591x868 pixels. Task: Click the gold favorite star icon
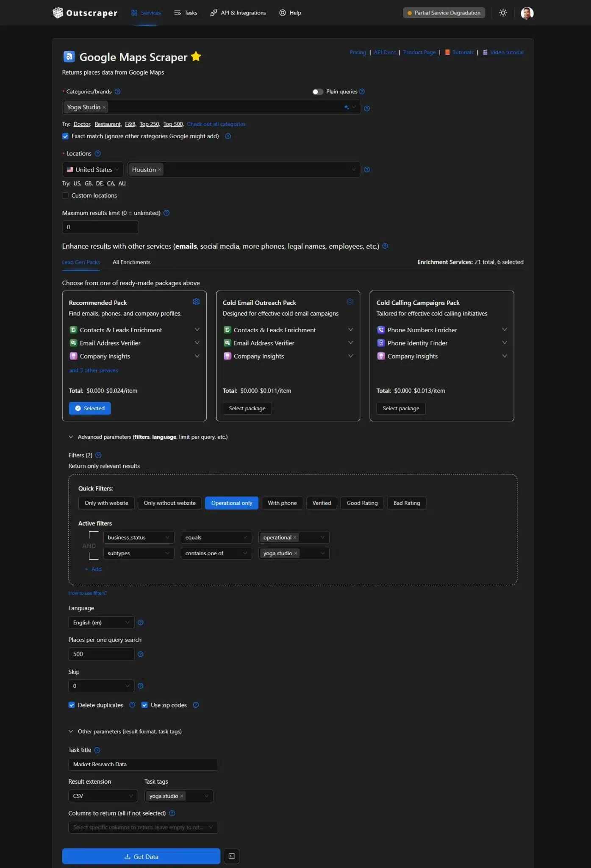196,56
